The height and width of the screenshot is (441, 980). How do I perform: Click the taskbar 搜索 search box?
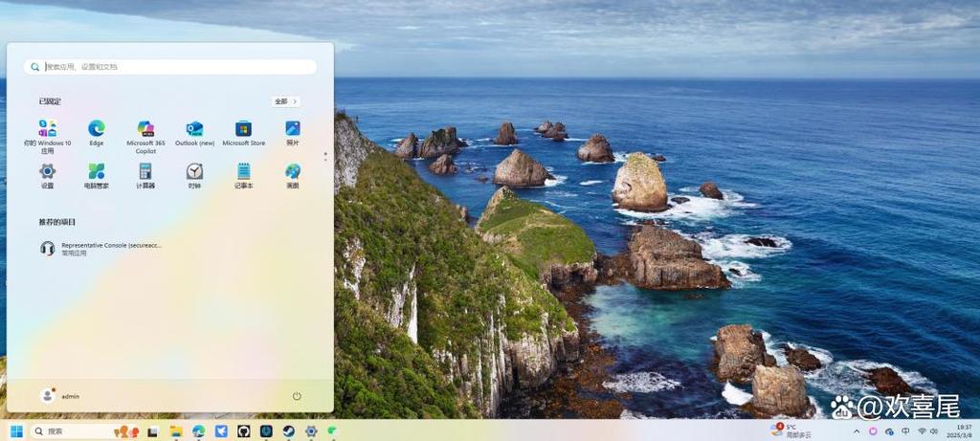(84, 431)
